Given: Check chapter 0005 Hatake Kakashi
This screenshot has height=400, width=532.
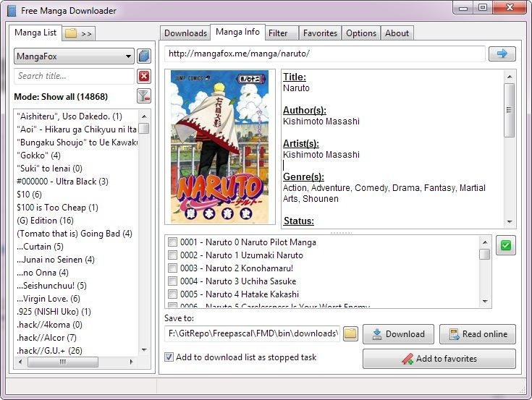Looking at the screenshot, I should click(172, 294).
